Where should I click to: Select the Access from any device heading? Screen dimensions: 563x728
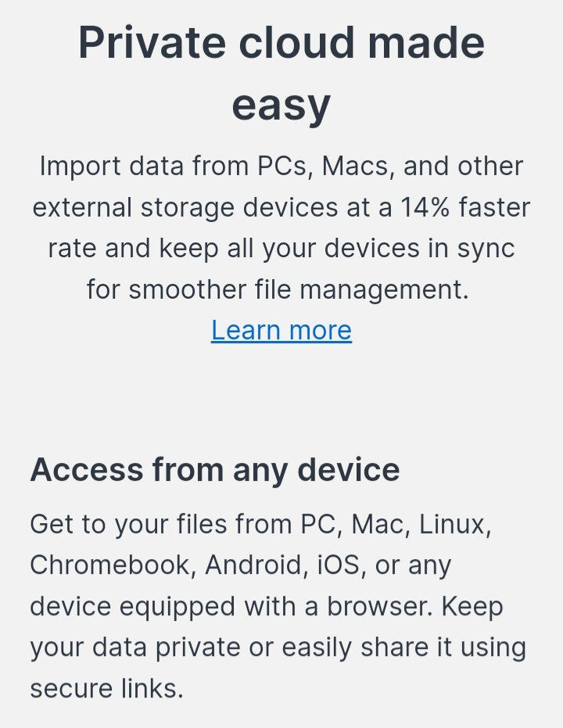[215, 470]
